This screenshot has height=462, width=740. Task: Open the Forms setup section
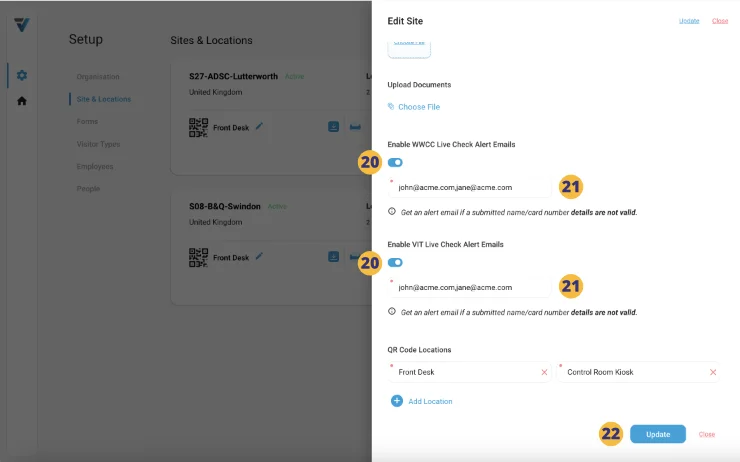[87, 121]
